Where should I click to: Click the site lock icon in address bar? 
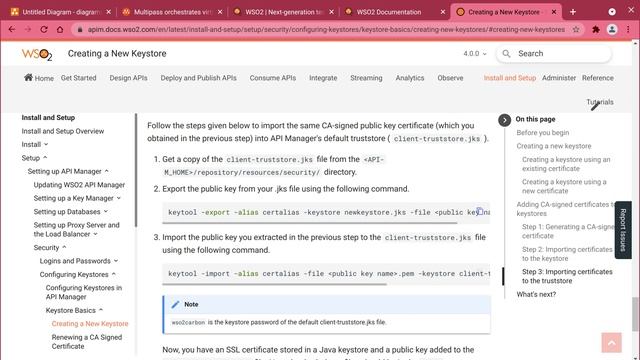(80, 29)
